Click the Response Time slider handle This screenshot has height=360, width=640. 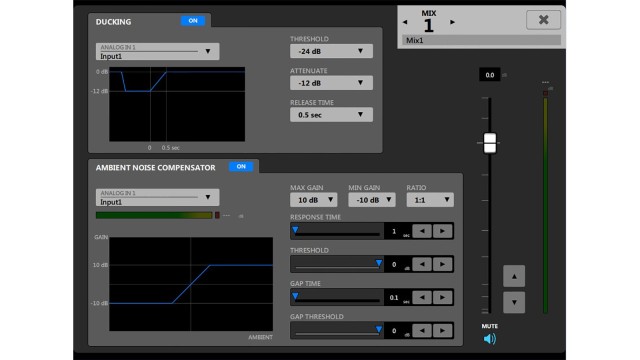pos(296,230)
